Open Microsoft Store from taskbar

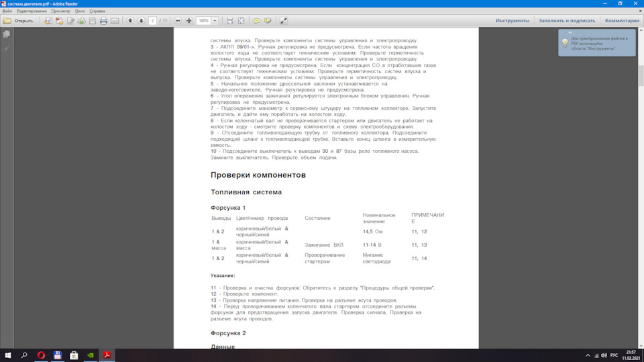(74, 355)
